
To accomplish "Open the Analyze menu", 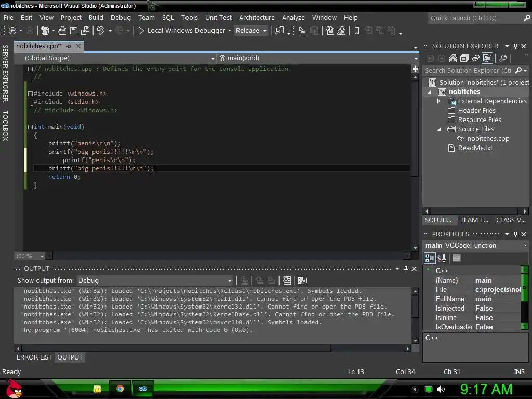I will (x=294, y=17).
